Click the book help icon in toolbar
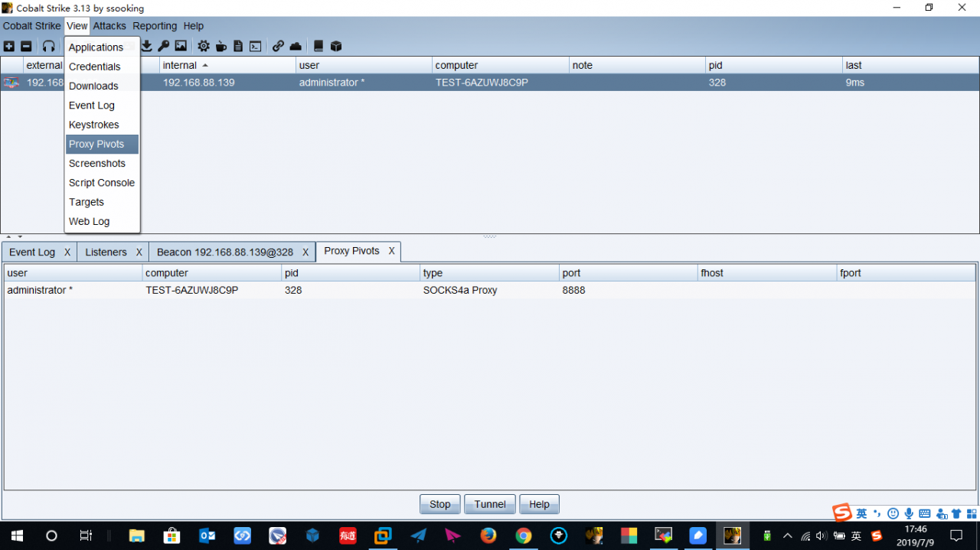Viewport: 980px width, 550px height. coord(318,47)
